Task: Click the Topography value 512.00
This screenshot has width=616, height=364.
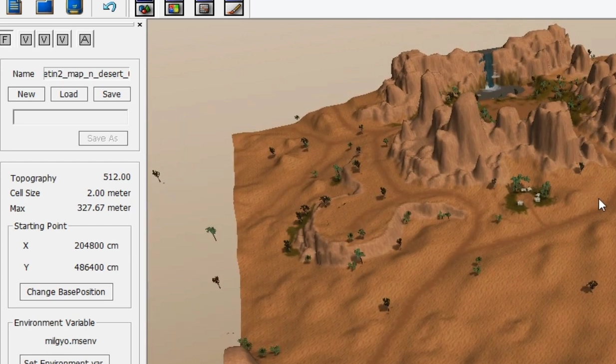Action: point(117,177)
